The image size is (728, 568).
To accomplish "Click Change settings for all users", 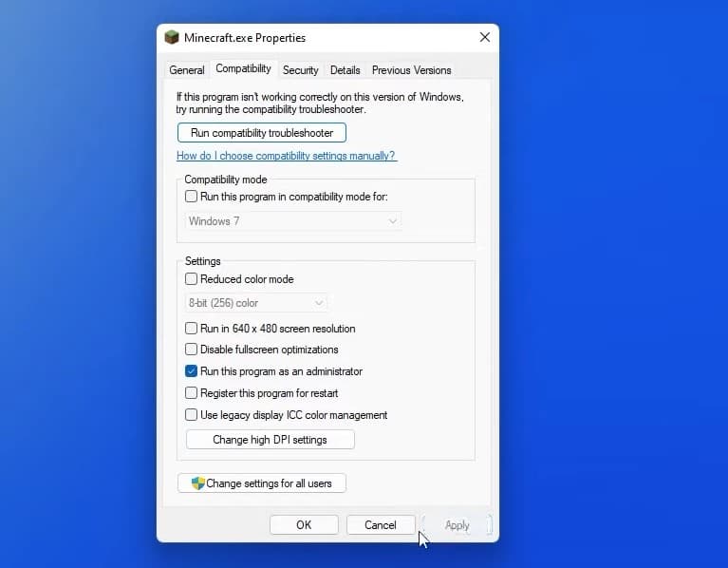I will coord(262,483).
